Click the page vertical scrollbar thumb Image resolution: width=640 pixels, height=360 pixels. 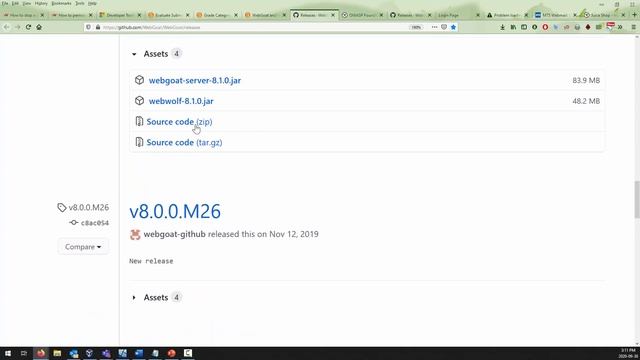coord(637,200)
